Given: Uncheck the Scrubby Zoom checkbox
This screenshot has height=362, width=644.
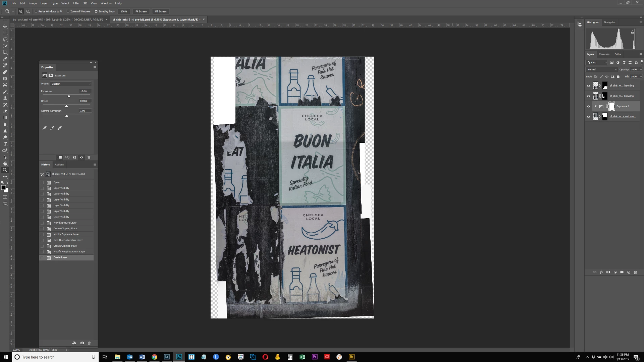Looking at the screenshot, I should coord(96,11).
